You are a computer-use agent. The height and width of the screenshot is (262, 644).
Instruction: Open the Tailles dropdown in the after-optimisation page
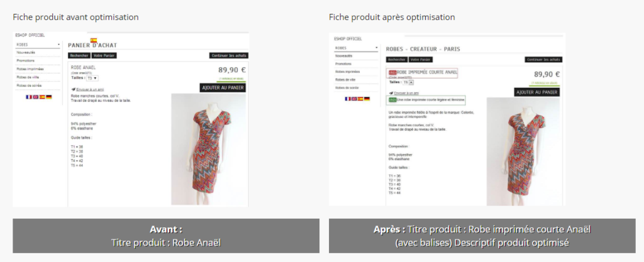point(408,82)
